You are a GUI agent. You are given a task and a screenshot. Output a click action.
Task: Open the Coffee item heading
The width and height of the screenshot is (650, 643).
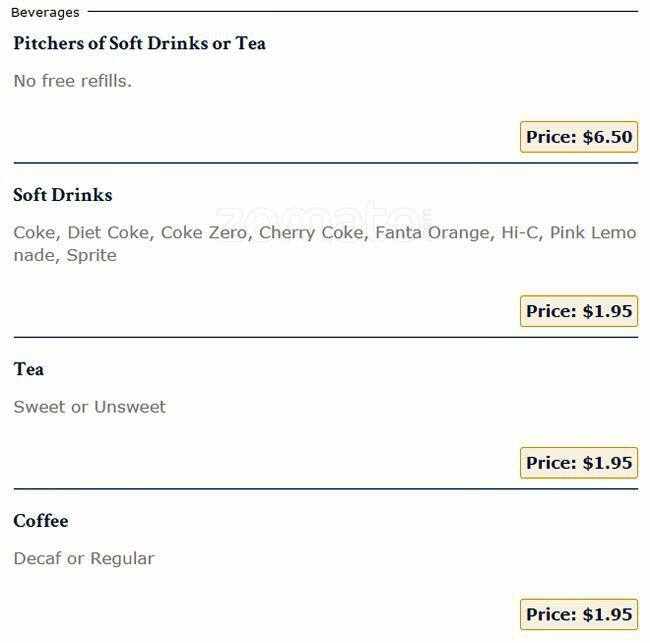click(40, 521)
